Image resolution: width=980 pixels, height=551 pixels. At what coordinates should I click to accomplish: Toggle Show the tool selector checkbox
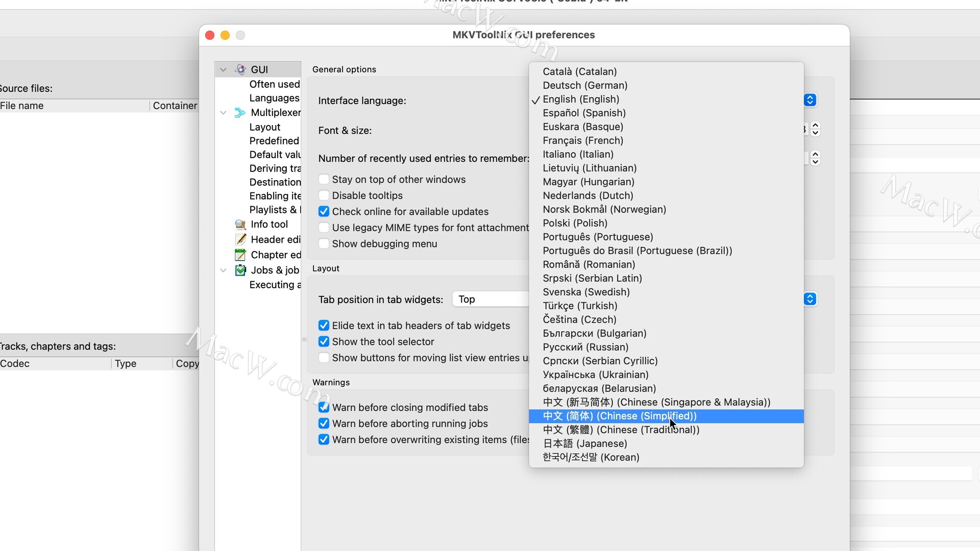click(324, 341)
